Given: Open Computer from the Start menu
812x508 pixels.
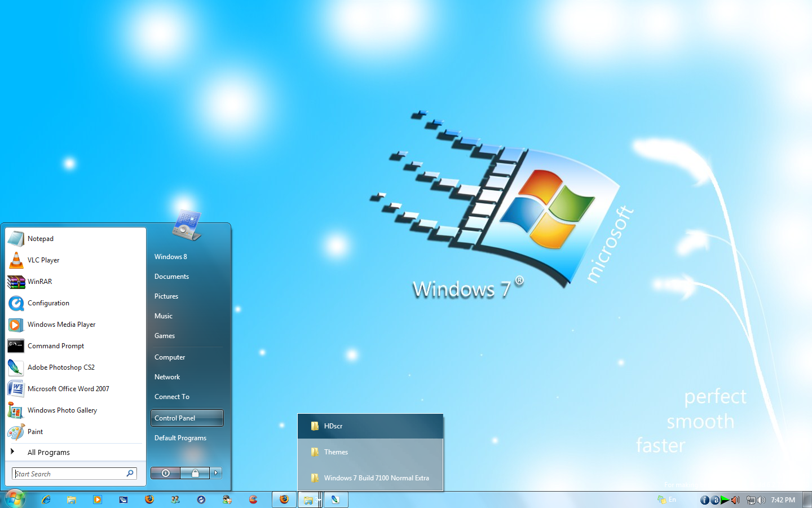Looking at the screenshot, I should [x=187, y=357].
